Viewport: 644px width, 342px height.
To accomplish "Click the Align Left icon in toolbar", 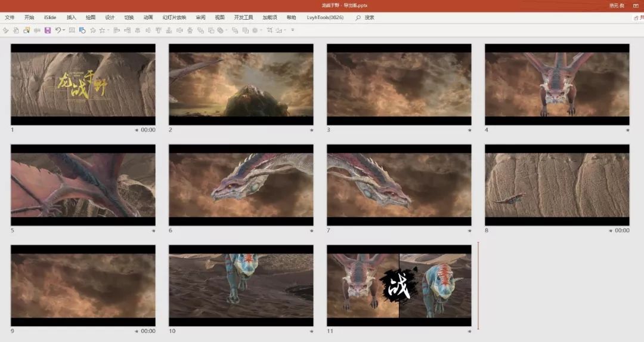I will (x=117, y=30).
